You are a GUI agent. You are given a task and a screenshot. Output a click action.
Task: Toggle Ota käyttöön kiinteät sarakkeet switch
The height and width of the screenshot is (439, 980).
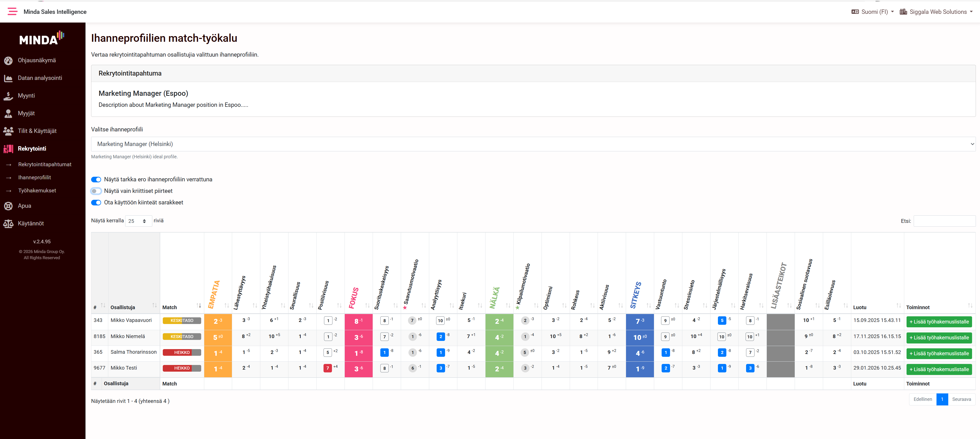(96, 203)
